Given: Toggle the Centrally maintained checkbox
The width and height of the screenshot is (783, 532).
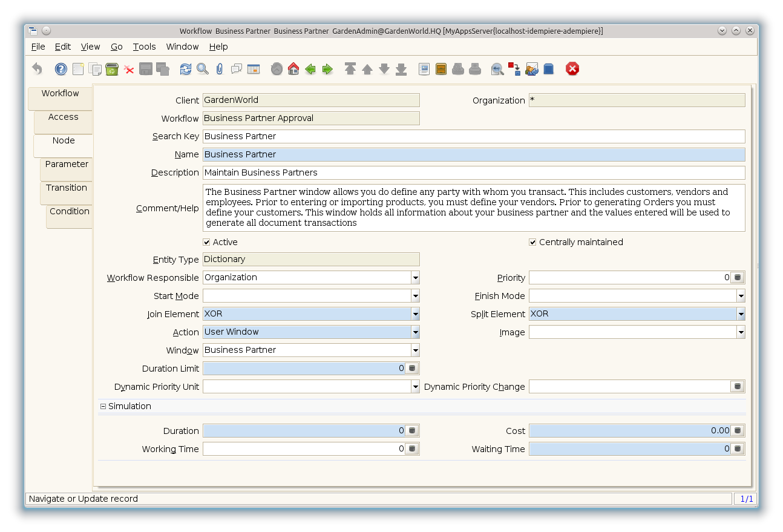Looking at the screenshot, I should tap(532, 242).
